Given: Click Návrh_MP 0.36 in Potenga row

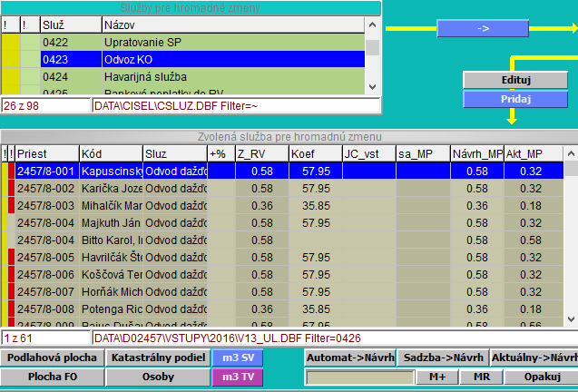Looking at the screenshot, I should click(477, 309).
